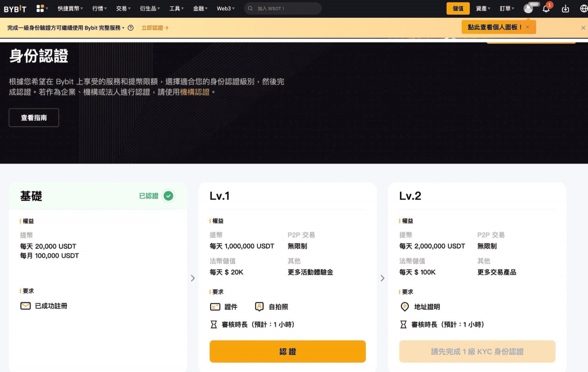Screen dimensions: 588x372
Task: Click the Bybit logo
Action: point(15,9)
